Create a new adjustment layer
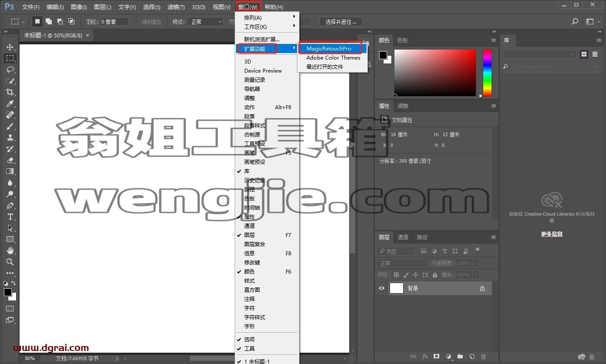This screenshot has height=364, width=606. point(448,357)
